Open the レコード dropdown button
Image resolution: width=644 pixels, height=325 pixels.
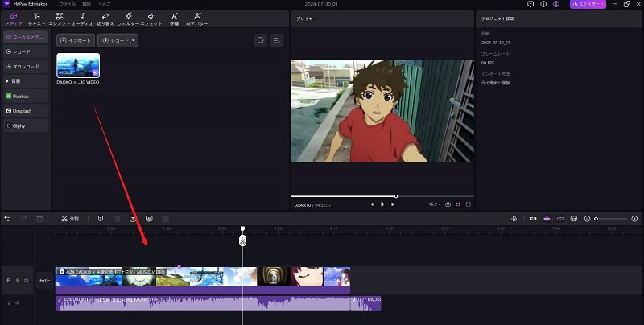tap(118, 40)
